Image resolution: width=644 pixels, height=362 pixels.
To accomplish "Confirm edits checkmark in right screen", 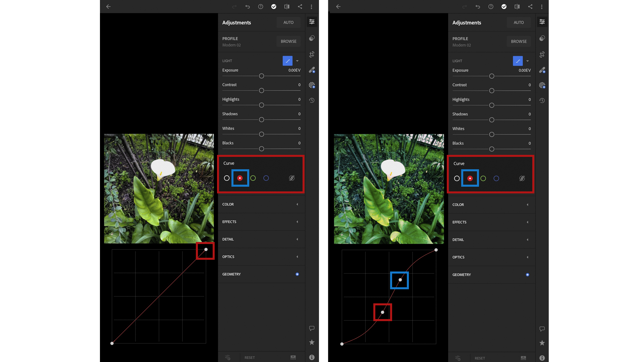I will point(504,7).
